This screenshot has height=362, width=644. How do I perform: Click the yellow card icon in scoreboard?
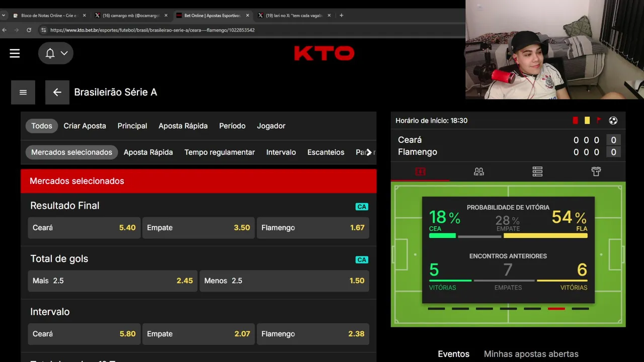[x=587, y=121]
